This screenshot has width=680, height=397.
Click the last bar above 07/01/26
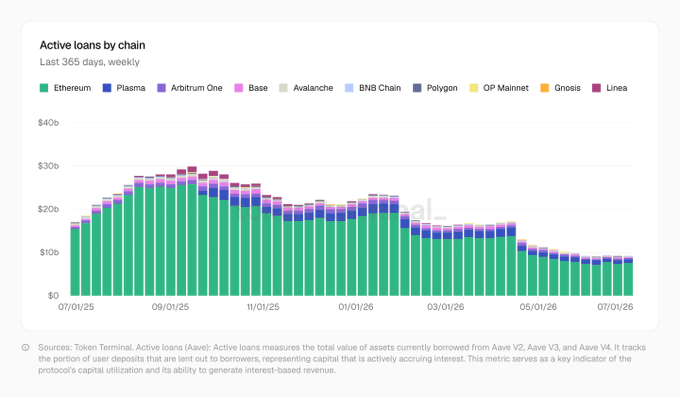pos(628,276)
